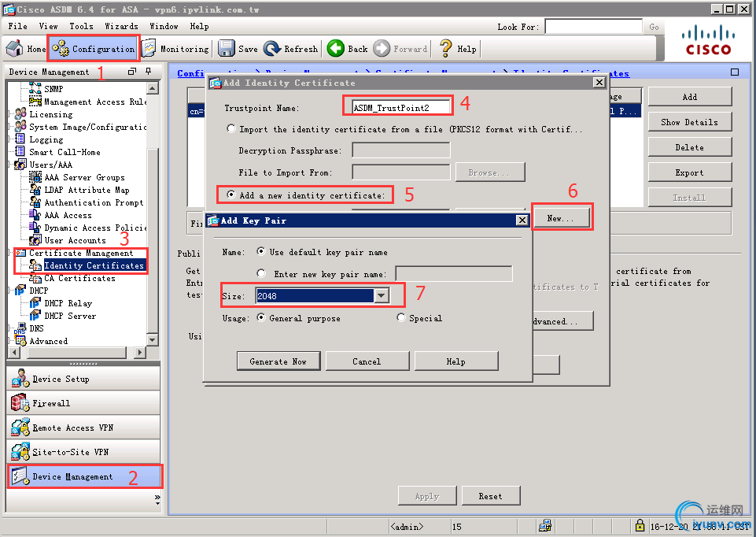
Task: Undock the Device Management pane icon
Action: click(x=131, y=72)
